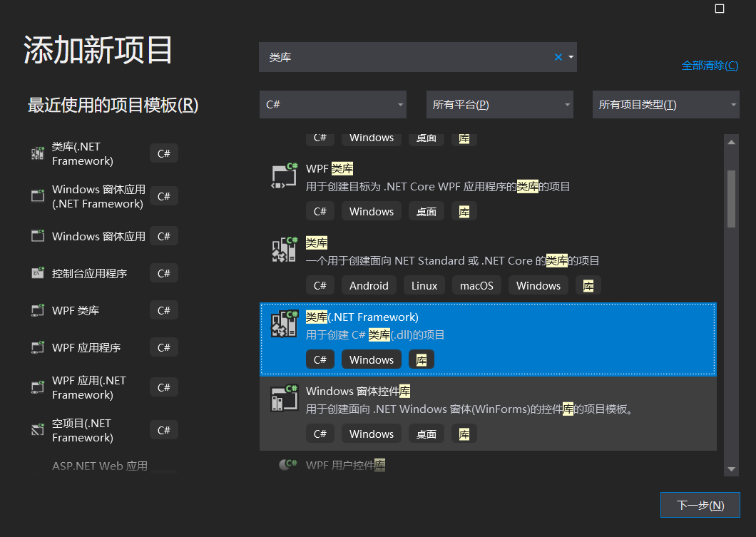756x537 pixels.
Task: Open the 所有平台 platform filter dropdown
Action: point(499,105)
